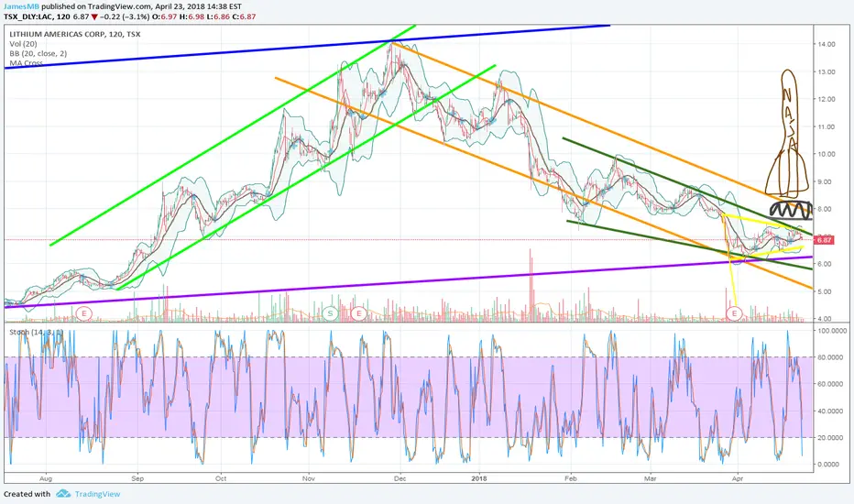Click the Dec label on the time axis
The width and height of the screenshot is (854, 504).
(x=400, y=479)
